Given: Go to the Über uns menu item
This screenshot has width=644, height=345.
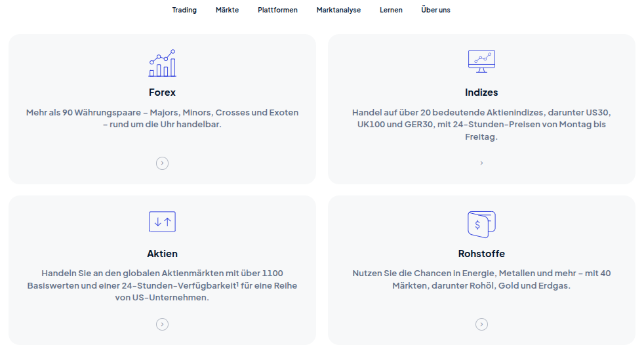Looking at the screenshot, I should [435, 10].
